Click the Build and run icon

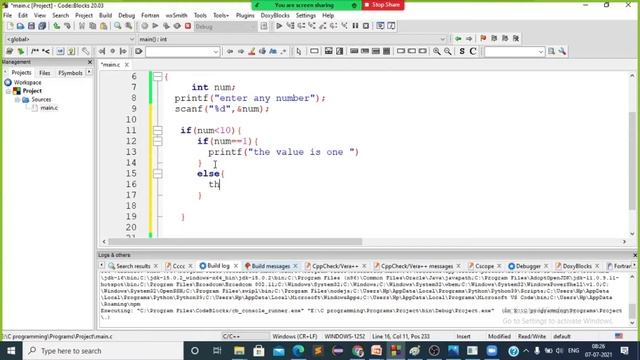[x=166, y=26]
